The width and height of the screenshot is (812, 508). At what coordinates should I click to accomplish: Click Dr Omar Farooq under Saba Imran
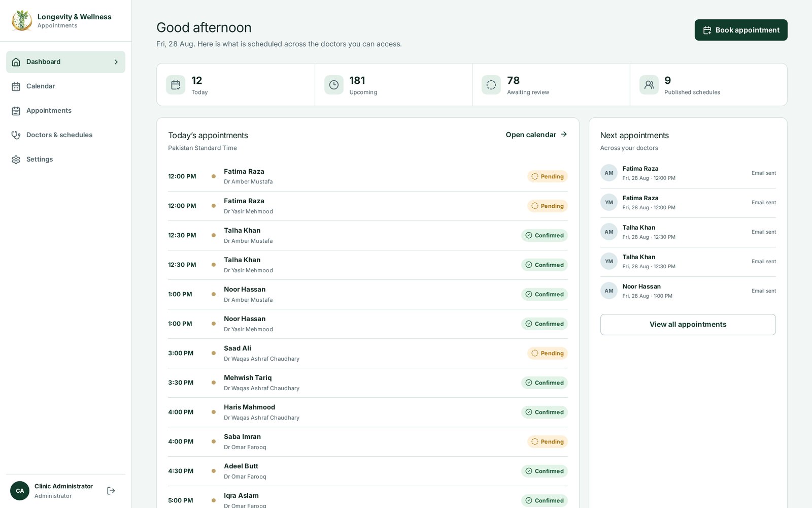click(245, 447)
